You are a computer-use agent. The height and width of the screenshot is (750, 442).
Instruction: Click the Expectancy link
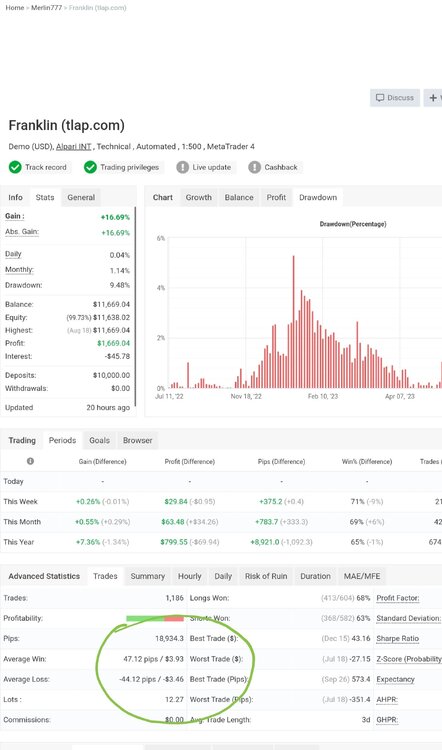[396, 679]
